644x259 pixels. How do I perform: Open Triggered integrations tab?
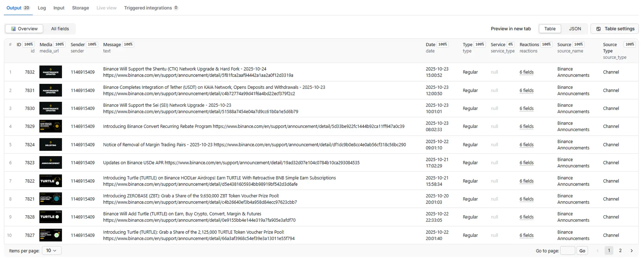point(151,8)
